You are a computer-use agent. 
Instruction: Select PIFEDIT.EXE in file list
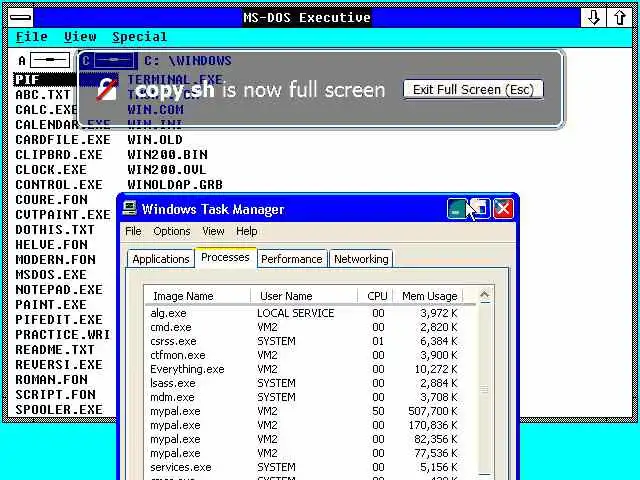[59, 320]
